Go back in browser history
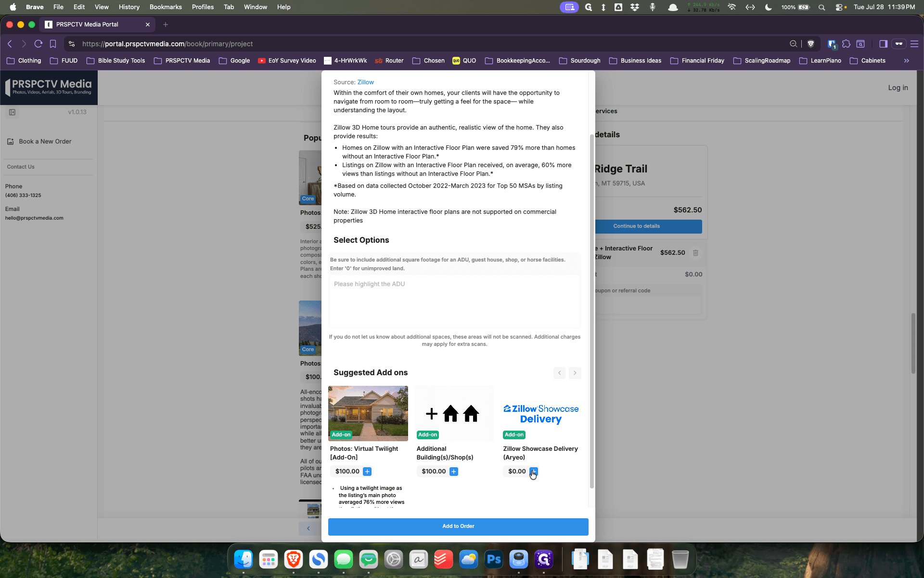This screenshot has height=578, width=924. (x=10, y=44)
